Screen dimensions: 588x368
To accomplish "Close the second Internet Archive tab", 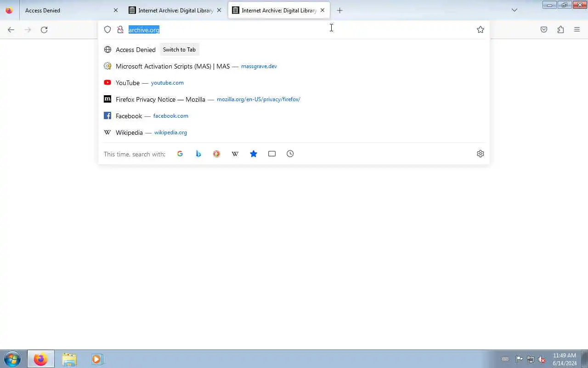I will (219, 10).
